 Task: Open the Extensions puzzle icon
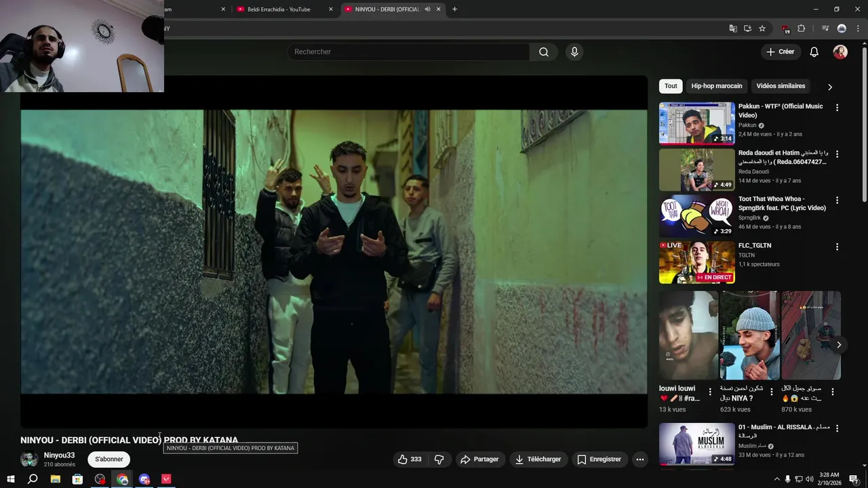click(802, 28)
